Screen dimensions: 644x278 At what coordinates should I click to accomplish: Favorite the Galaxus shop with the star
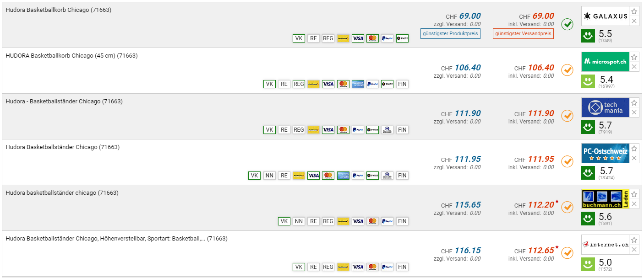(x=634, y=11)
